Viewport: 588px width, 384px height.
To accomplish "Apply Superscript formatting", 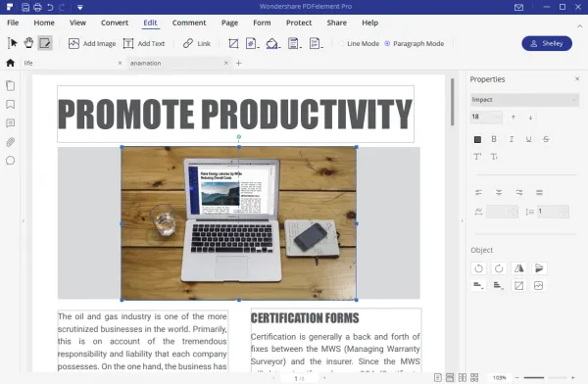I will click(477, 157).
